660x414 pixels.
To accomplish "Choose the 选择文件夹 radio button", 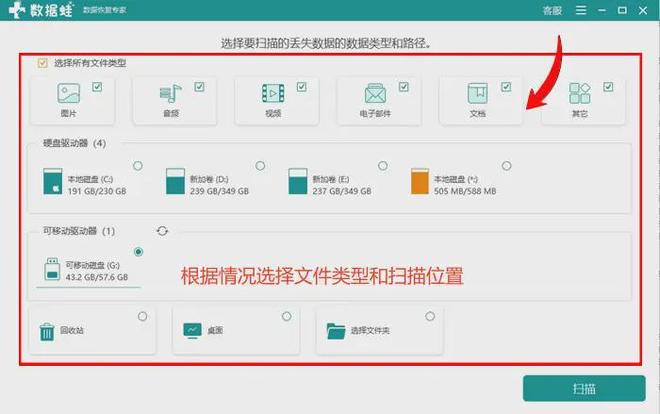I will (x=430, y=316).
